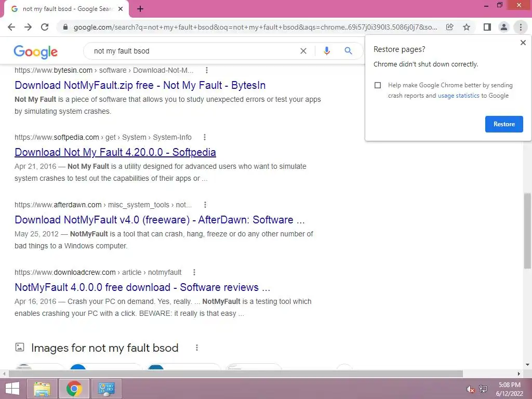View site info via the padlock icon

point(65,27)
